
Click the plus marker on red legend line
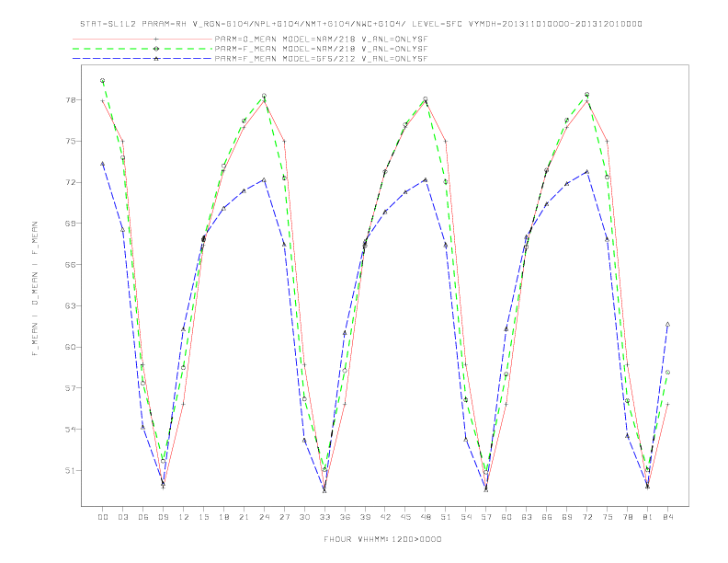click(x=156, y=39)
